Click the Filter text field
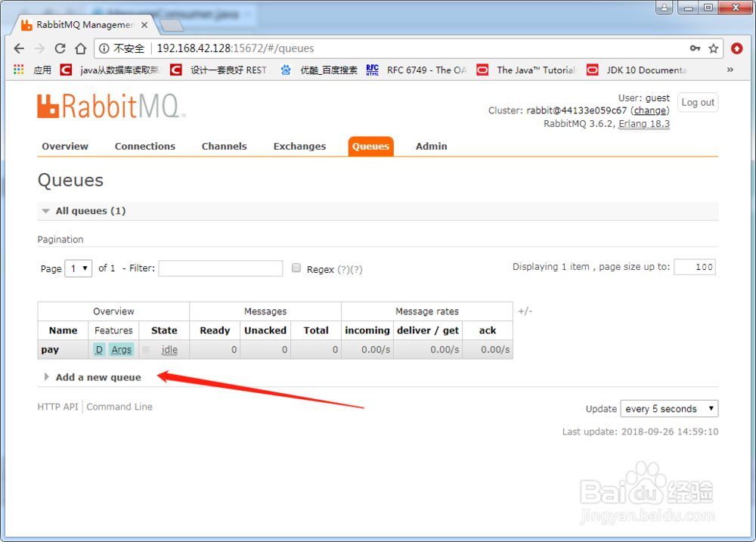 pyautogui.click(x=221, y=268)
